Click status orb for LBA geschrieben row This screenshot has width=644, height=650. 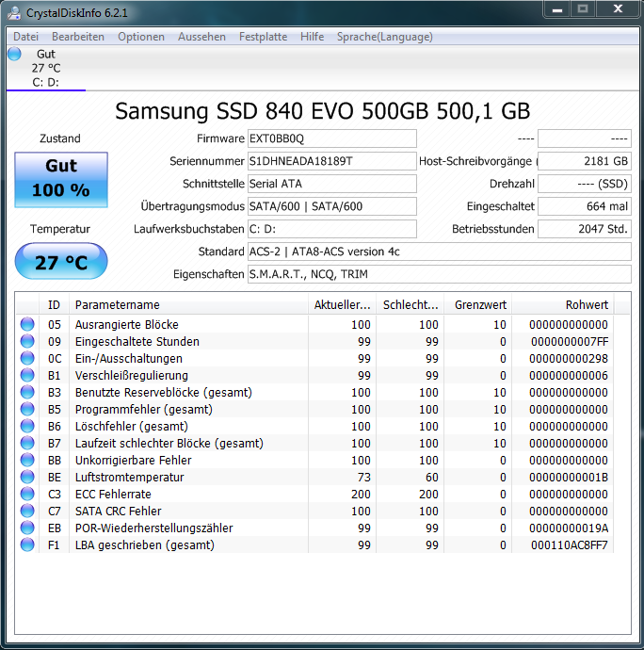[27, 544]
